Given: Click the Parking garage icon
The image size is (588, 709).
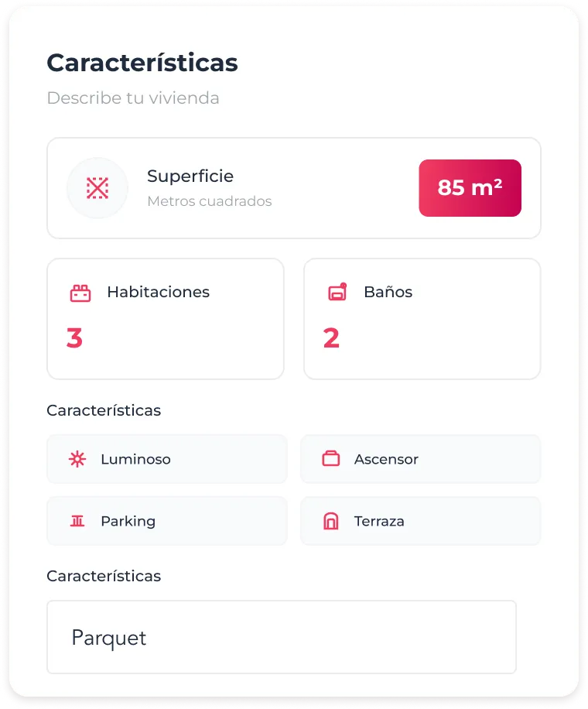Looking at the screenshot, I should tap(77, 521).
